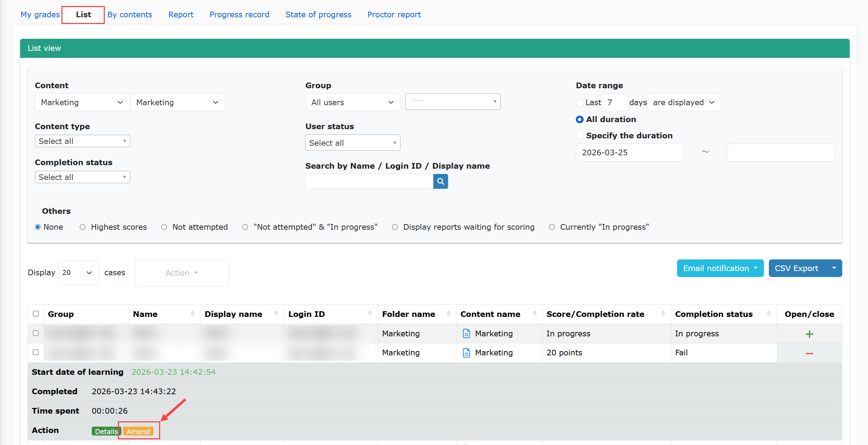Check the select-all header checkbox
This screenshot has width=868, height=445.
36,314
